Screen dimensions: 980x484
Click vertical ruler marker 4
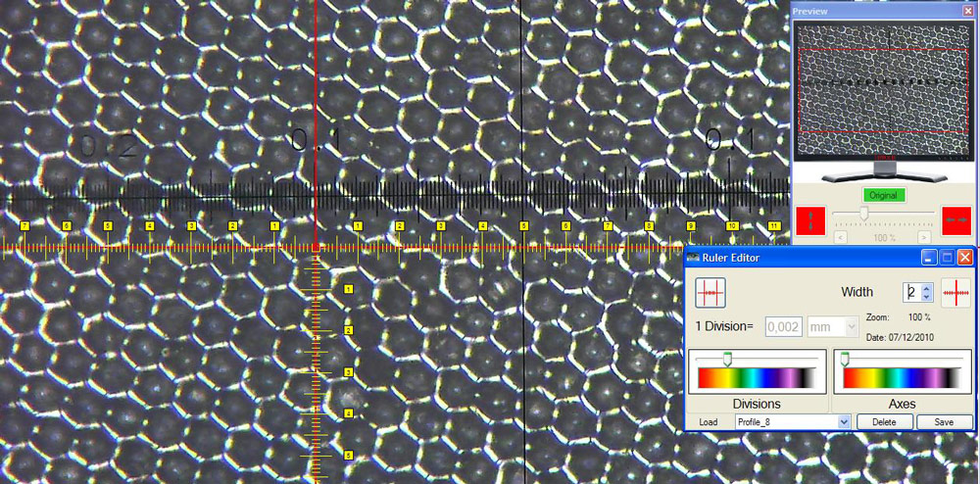[x=349, y=413]
